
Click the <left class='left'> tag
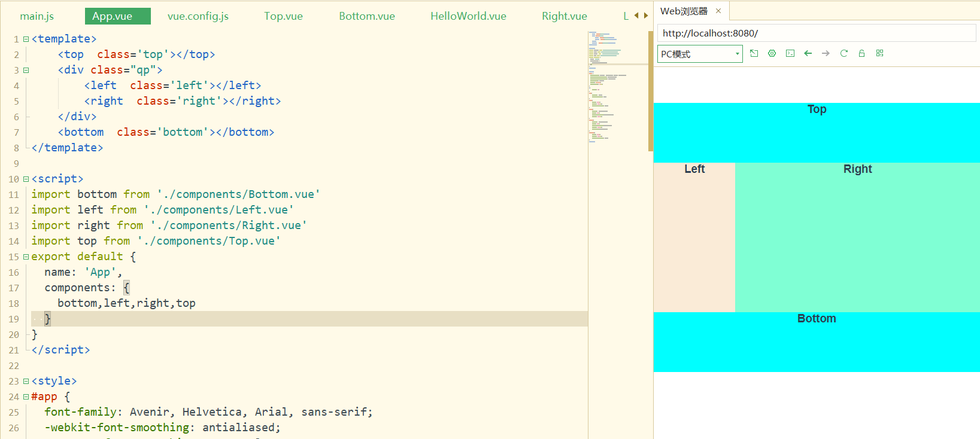151,86
